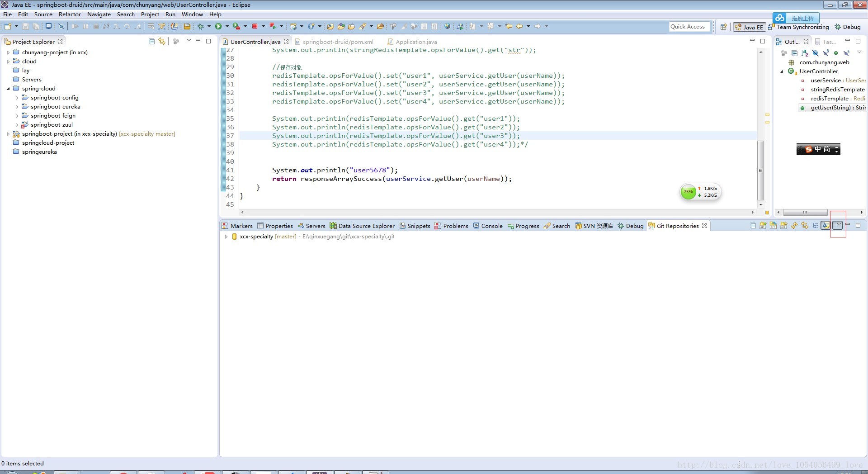Click the Sogou input method 中 indicator
This screenshot has width=868, height=474.
click(818, 149)
